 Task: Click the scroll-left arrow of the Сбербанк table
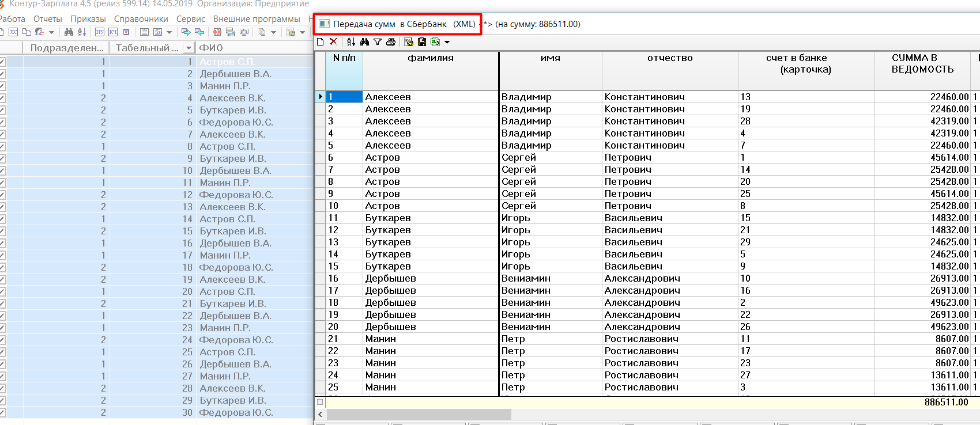click(320, 415)
